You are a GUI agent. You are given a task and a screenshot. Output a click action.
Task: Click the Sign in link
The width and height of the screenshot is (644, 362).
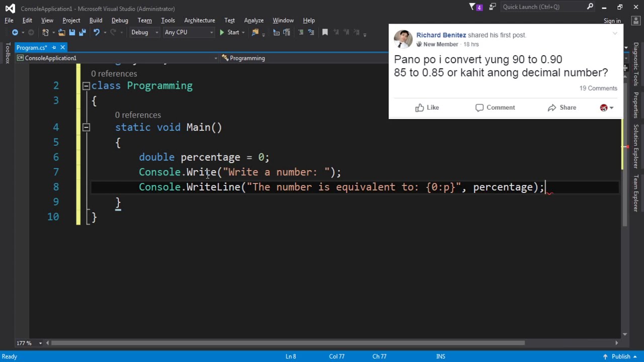click(x=612, y=21)
